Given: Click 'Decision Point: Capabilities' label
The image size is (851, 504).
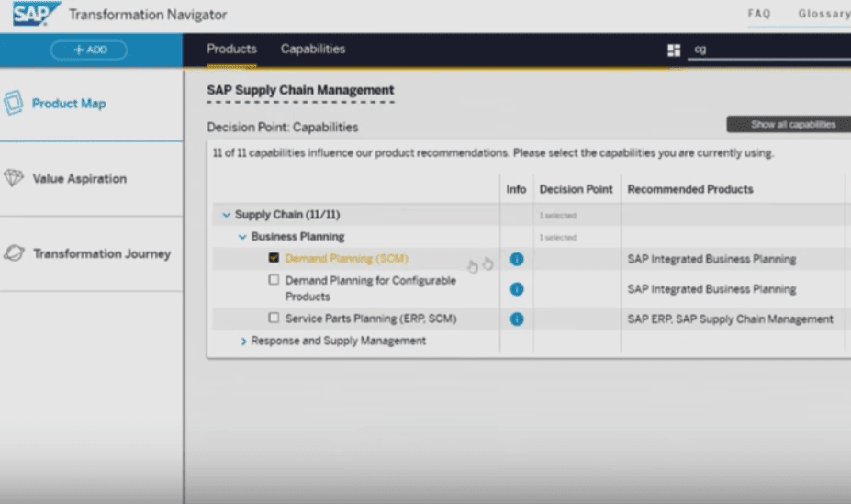Looking at the screenshot, I should pyautogui.click(x=282, y=127).
